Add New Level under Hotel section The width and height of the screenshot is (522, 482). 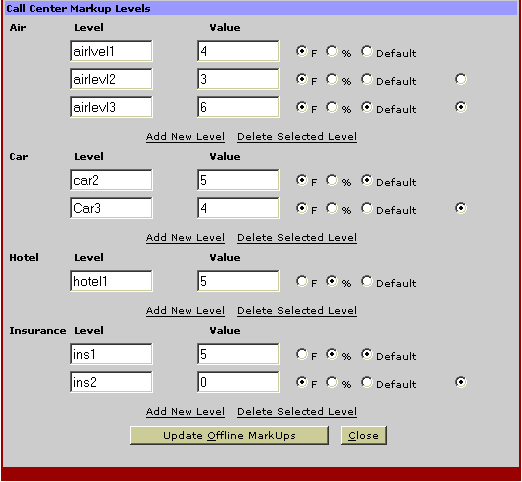[x=185, y=311]
